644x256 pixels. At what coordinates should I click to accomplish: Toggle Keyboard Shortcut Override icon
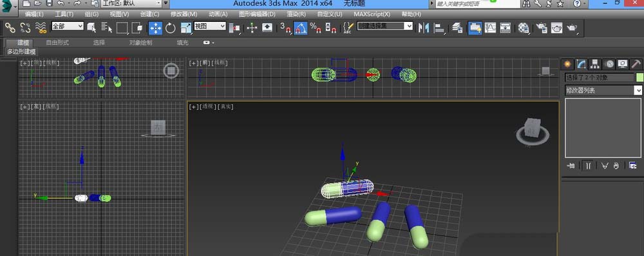267,28
